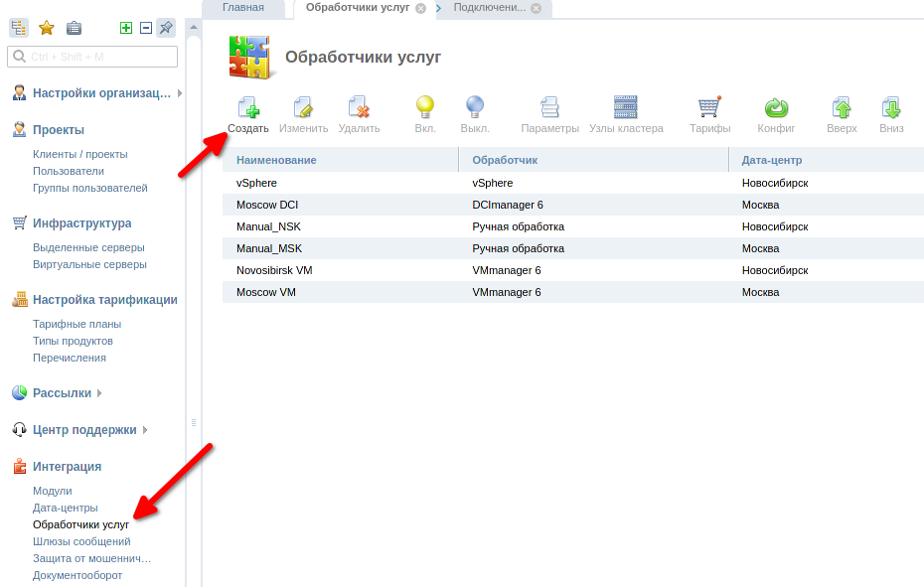The image size is (924, 587).
Task: Click the puzzle logo of Обработчики услуг
Action: [x=252, y=58]
